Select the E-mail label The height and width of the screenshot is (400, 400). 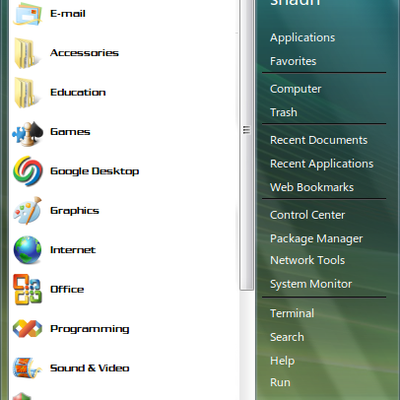[x=68, y=14]
